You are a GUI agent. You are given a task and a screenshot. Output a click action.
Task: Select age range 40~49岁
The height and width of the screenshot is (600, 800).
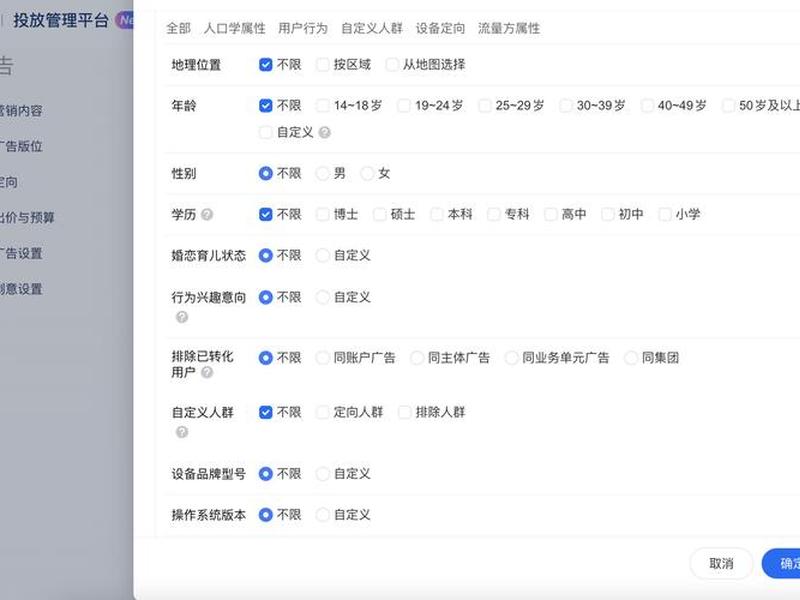pyautogui.click(x=647, y=106)
